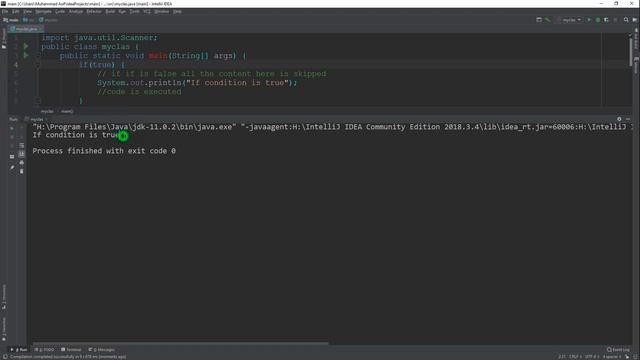This screenshot has width=640, height=360.
Task: Pin the Run tab with pin icon
Action: click(x=12, y=167)
